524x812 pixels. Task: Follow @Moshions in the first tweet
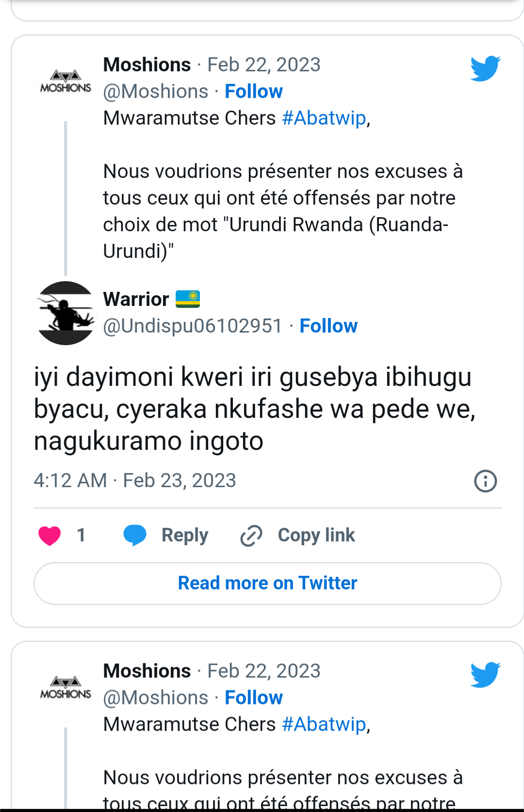[254, 91]
